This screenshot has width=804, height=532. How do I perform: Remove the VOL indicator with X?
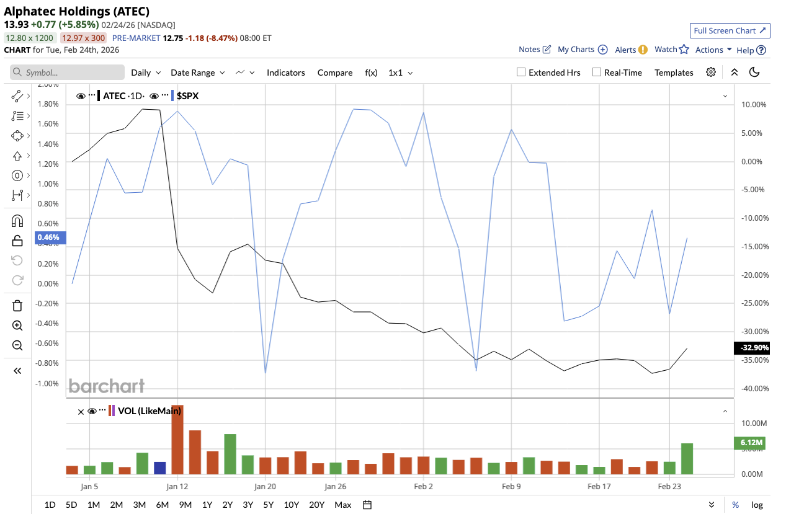(x=81, y=411)
